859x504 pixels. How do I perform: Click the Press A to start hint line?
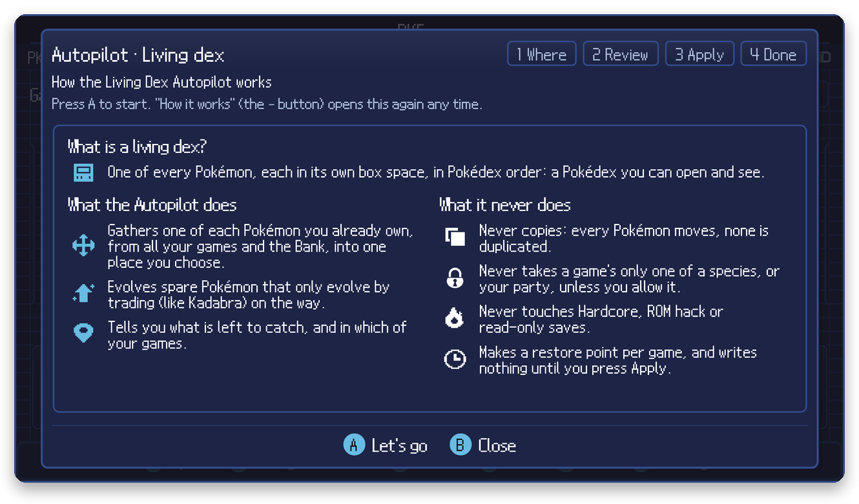pos(267,104)
